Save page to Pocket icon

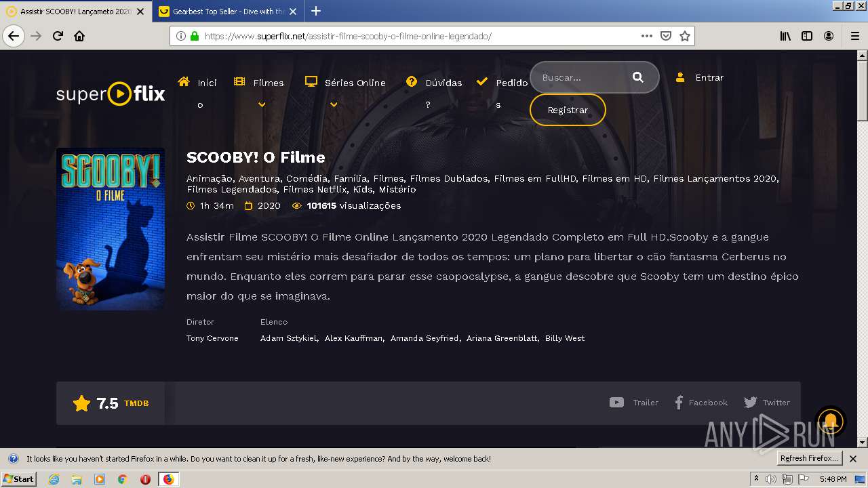pos(666,36)
